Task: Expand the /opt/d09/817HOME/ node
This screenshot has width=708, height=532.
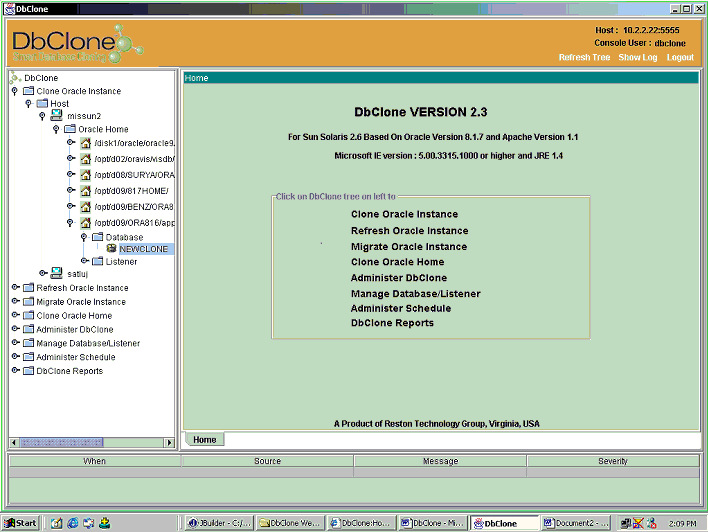Action: pos(70,190)
